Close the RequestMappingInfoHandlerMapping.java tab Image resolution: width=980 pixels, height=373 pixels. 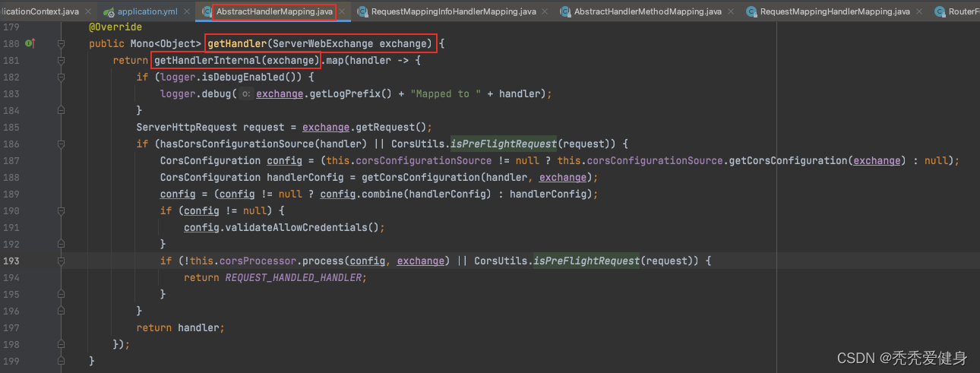pyautogui.click(x=545, y=12)
